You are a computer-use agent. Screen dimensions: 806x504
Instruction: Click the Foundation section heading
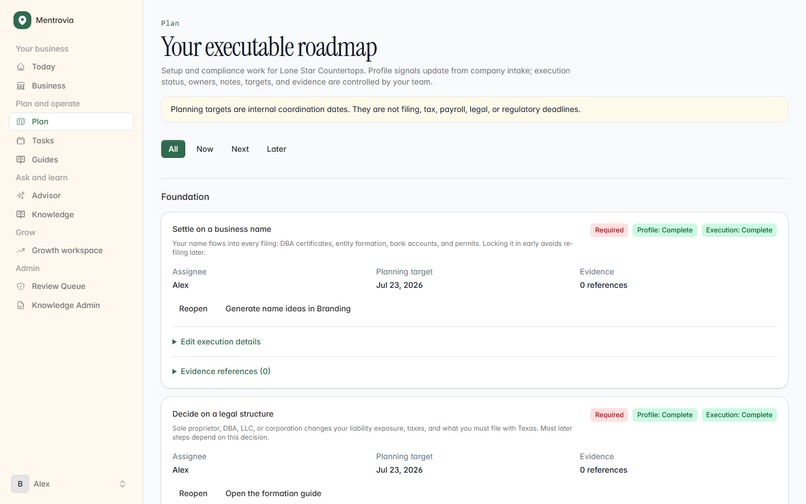tap(185, 197)
